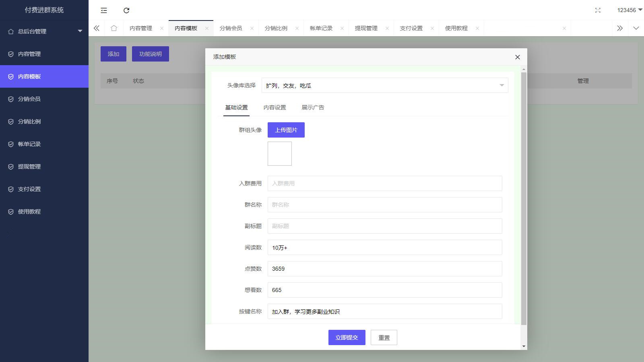This screenshot has width=644, height=362.
Task: Switch to the 内容管理 tab
Action: point(141,28)
